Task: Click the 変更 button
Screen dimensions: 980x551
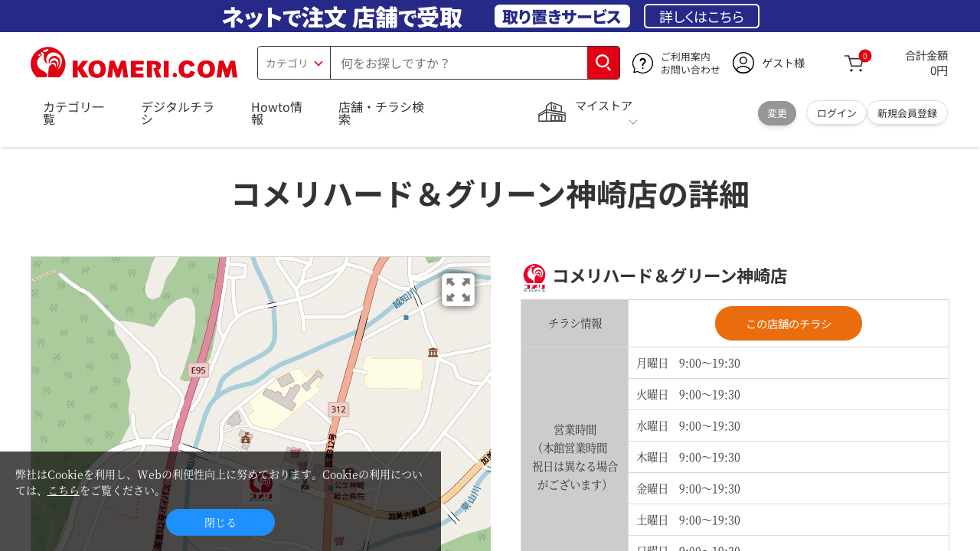Action: coord(777,113)
